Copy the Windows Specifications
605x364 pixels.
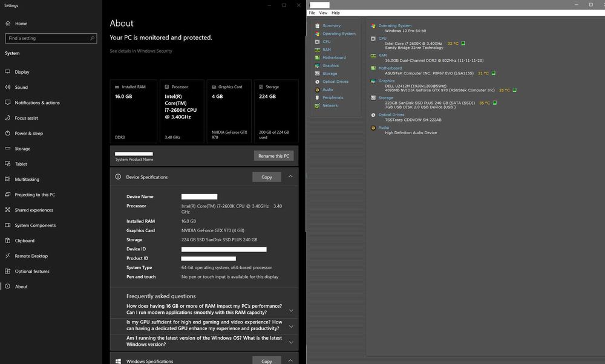267,360
